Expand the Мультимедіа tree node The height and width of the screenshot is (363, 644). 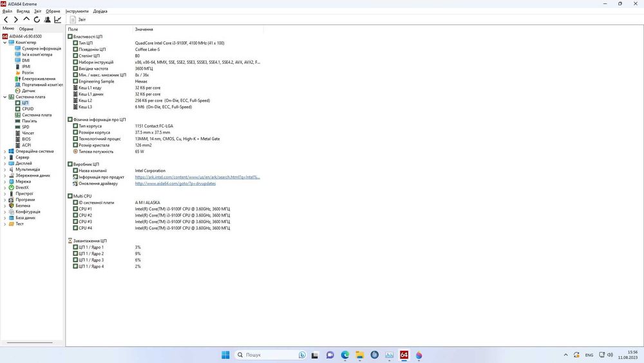(5, 170)
